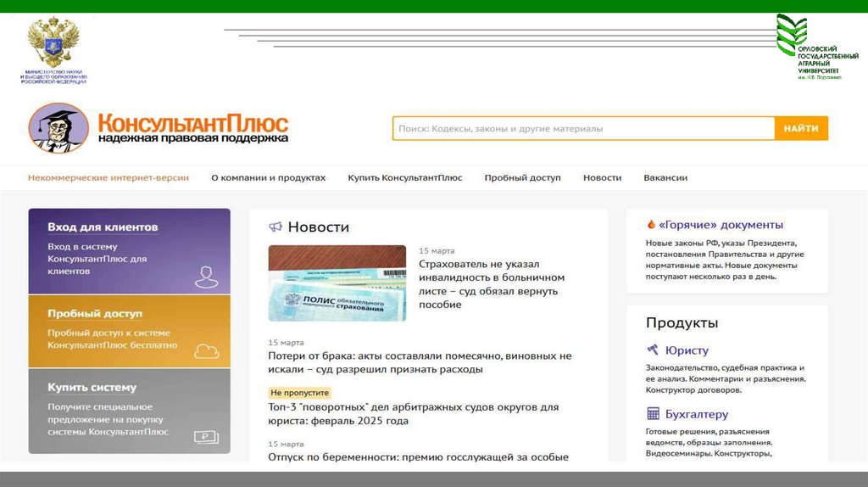Screen dimensions: 868x487
Task: Open the insurance policy news thumbnail
Action: (x=337, y=283)
